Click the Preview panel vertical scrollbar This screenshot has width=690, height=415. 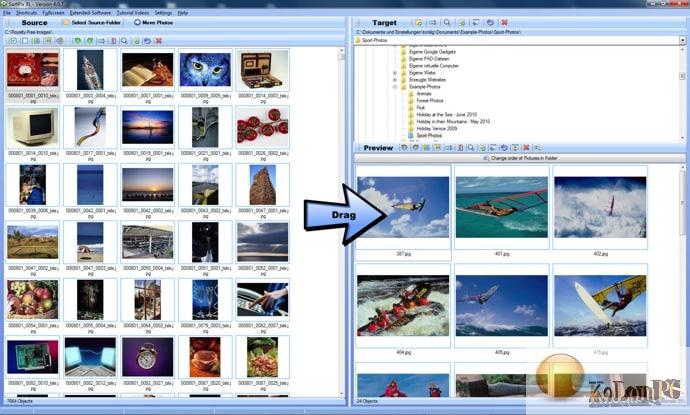click(683, 282)
